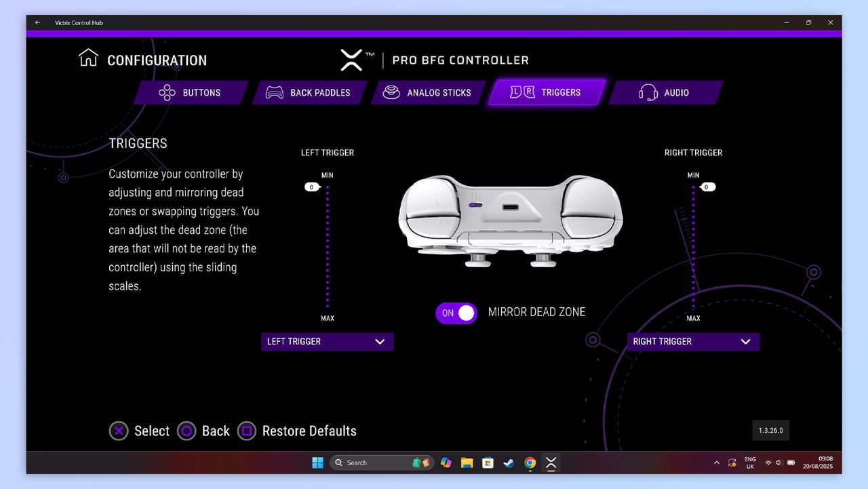Click the left slider MAX label

328,318
